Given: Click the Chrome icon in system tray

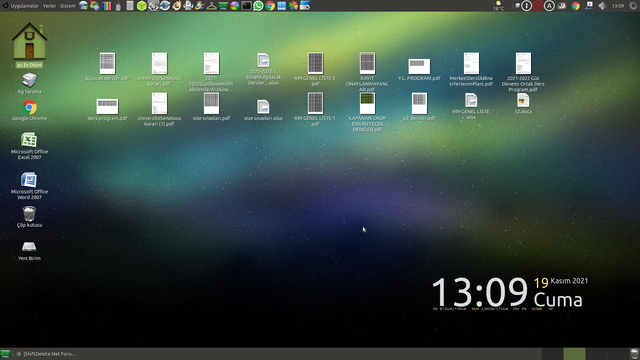Looking at the screenshot, I should 576,6.
